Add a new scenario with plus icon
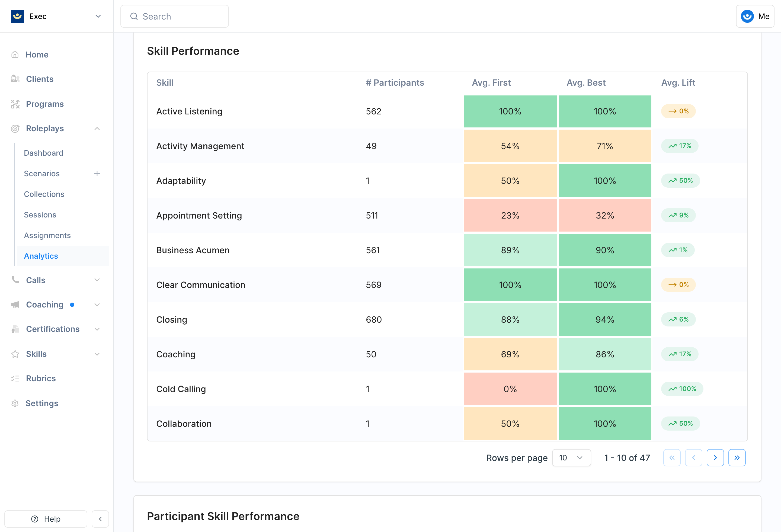 97,174
